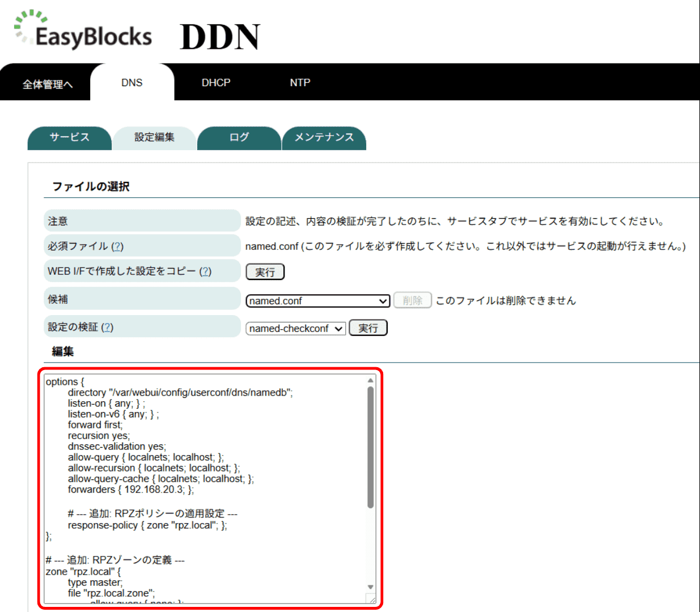The width and height of the screenshot is (700, 612).
Task: Select the DNS tab
Action: coord(132,83)
